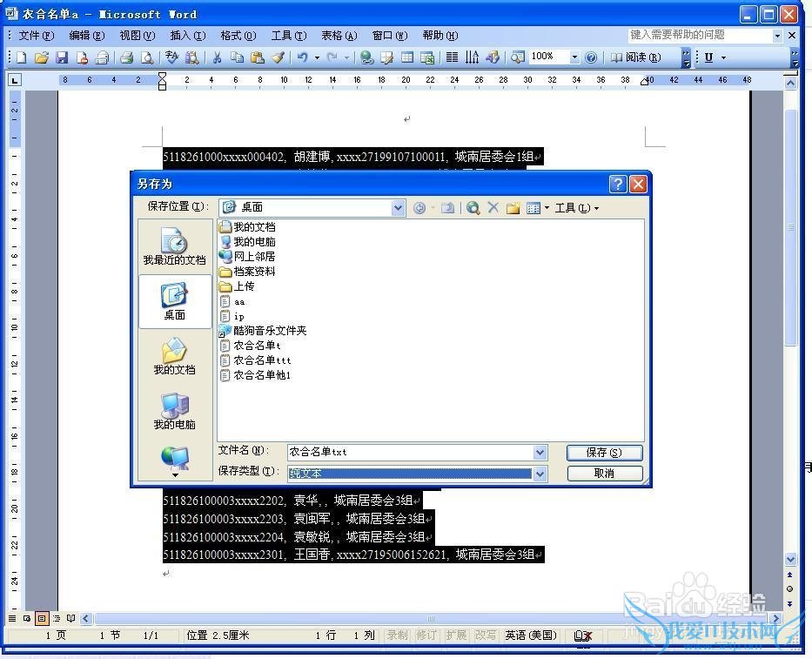Click the New blank document icon
This screenshot has width=812, height=659.
tap(21, 57)
